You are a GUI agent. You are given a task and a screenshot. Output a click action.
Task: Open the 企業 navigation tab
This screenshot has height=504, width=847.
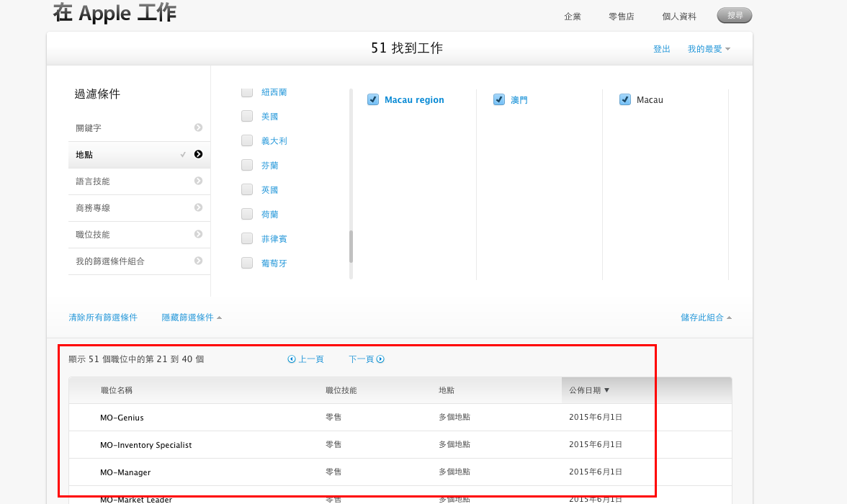click(x=573, y=17)
